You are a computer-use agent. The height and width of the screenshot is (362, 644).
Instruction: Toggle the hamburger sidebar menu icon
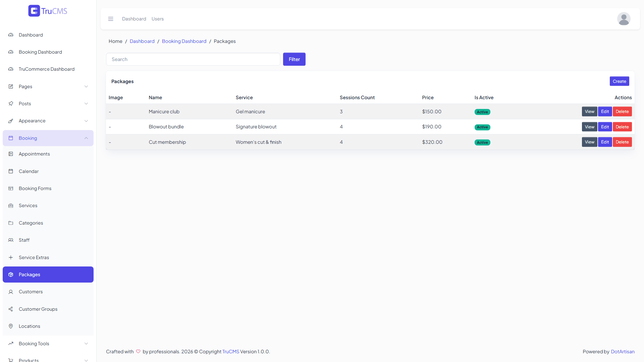pyautogui.click(x=111, y=19)
